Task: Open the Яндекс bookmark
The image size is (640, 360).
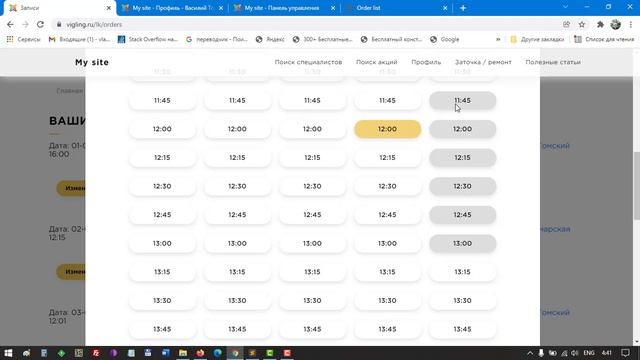Action: (x=270, y=40)
